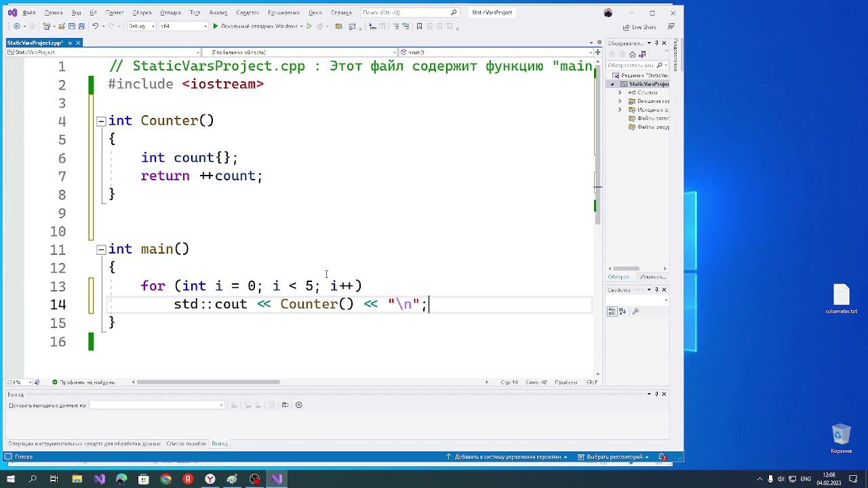Open the zoom level dropdown 239 %
This screenshot has width=868, height=488.
point(19,382)
